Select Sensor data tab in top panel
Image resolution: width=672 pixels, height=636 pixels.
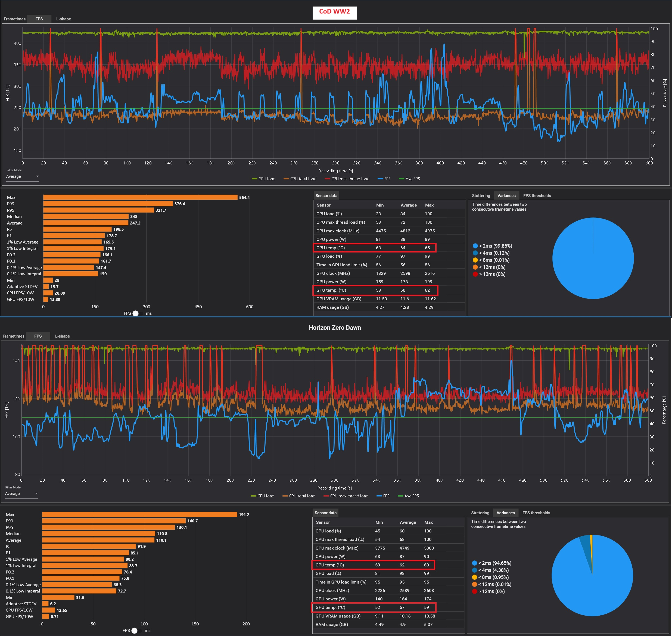tap(326, 196)
